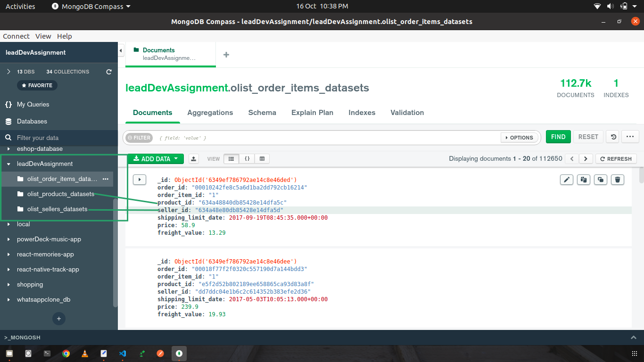Click the sidebar scrollbar
The height and width of the screenshot is (362, 644).
pos(116,252)
